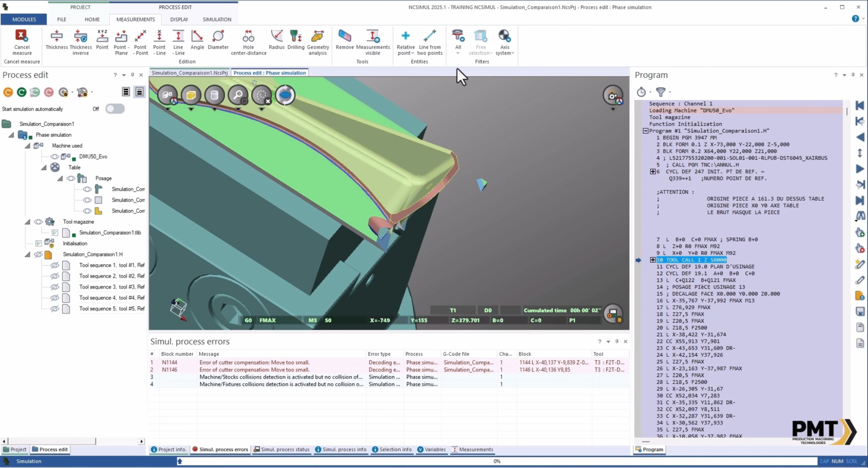Check the Simulation_Comparaison1.tlib checkbox
868x468 pixels.
tap(55, 233)
